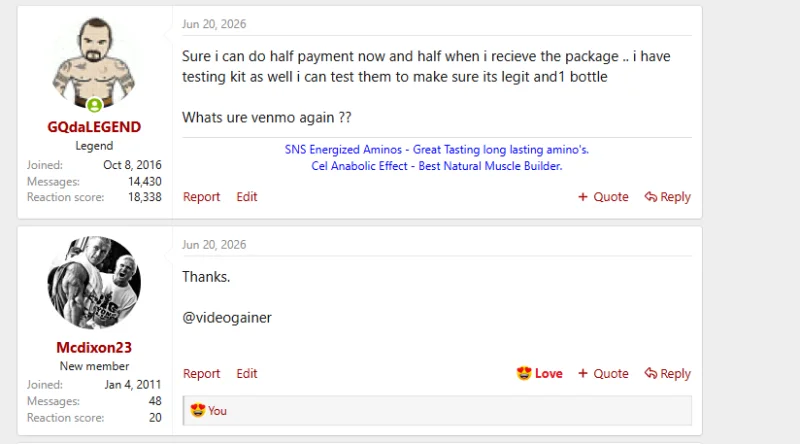This screenshot has height=444, width=800.
Task: Click GQdaLEGEND's cartoon avatar
Action: pyautogui.click(x=94, y=62)
